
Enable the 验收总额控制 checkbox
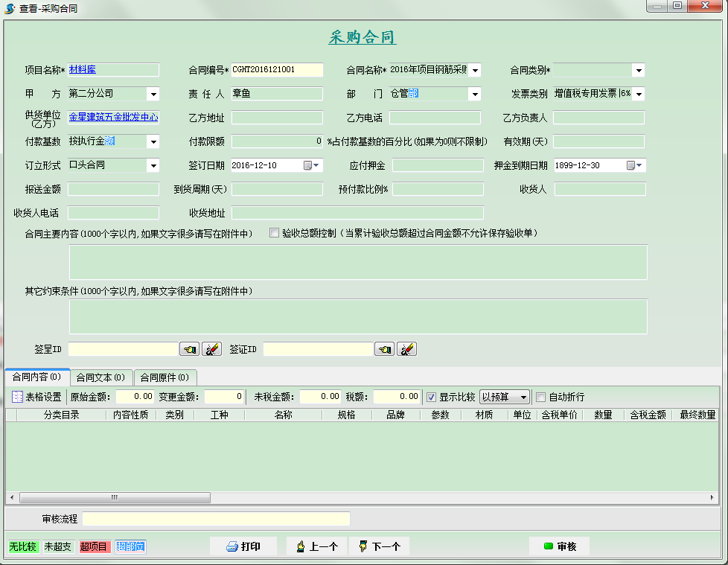pyautogui.click(x=275, y=233)
